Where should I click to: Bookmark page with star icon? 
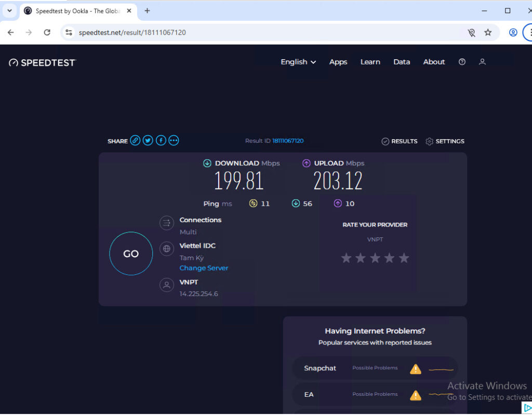487,33
